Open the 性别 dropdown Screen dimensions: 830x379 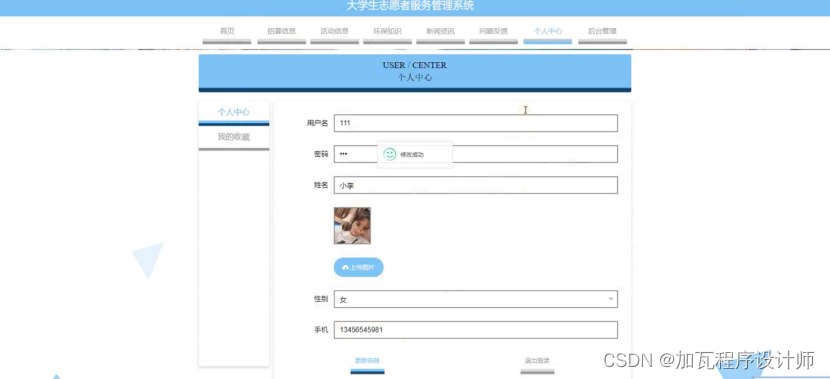476,299
